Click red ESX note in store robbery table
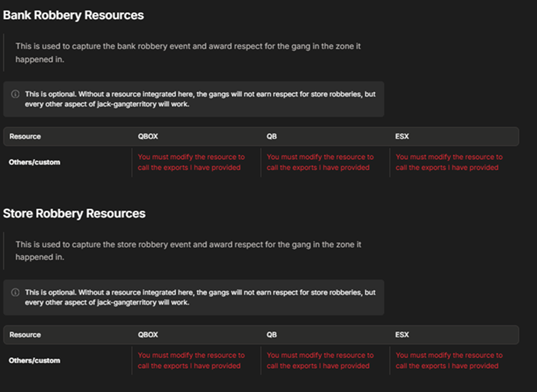The width and height of the screenshot is (537, 392). [x=449, y=360]
